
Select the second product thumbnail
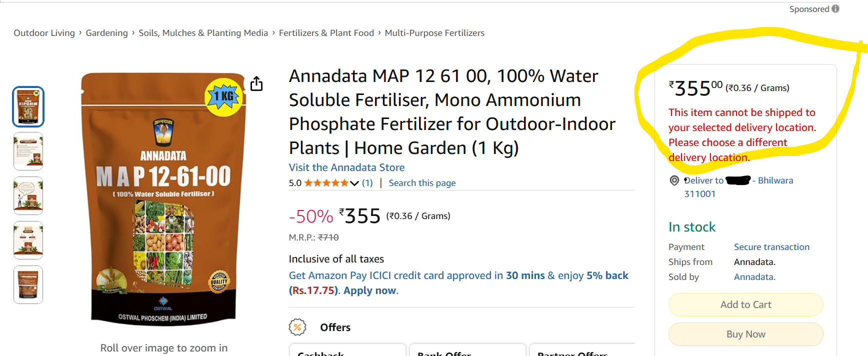pyautogui.click(x=28, y=151)
